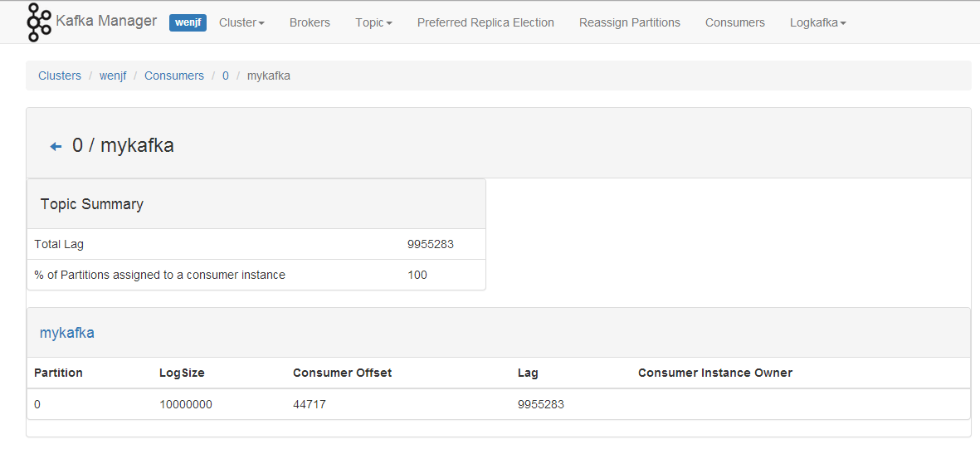
Task: Open the Topic dropdown menu
Action: (373, 22)
